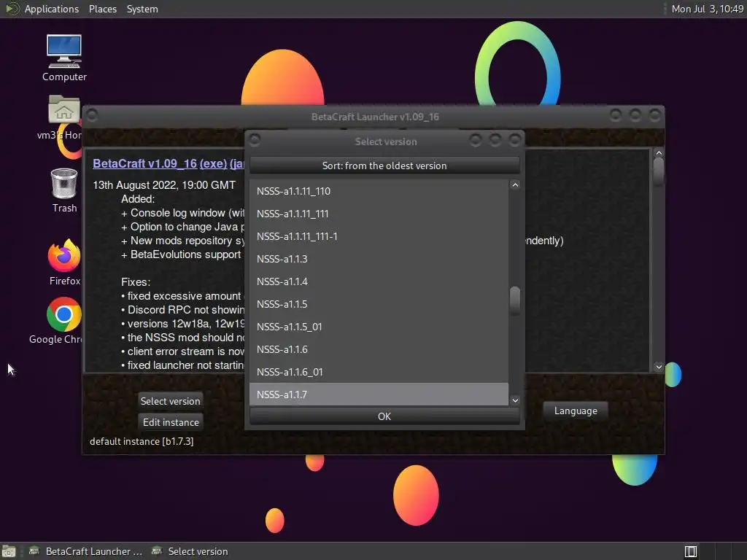Minimize the BetaCraft Launcher window
Viewport: 747px width, 560px height.
(x=616, y=115)
